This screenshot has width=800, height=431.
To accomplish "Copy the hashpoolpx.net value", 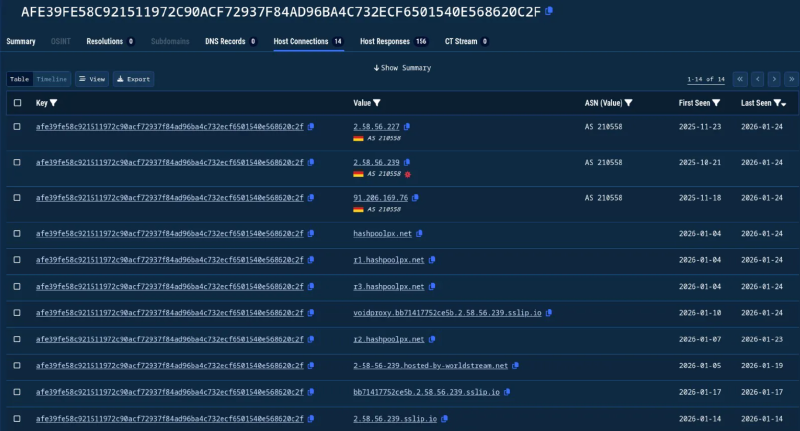I will click(419, 234).
